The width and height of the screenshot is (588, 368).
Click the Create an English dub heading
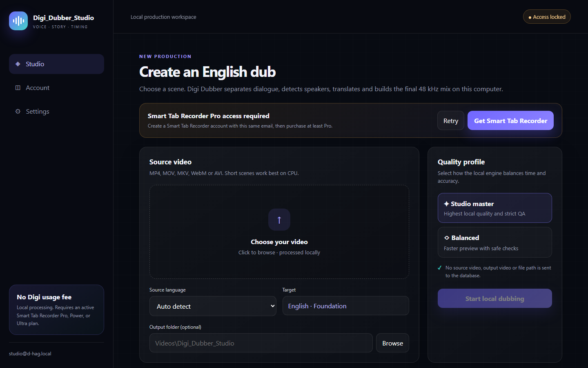pos(207,72)
